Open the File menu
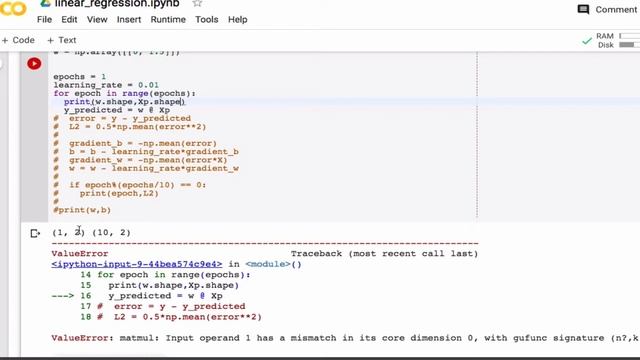 pyautogui.click(x=44, y=20)
